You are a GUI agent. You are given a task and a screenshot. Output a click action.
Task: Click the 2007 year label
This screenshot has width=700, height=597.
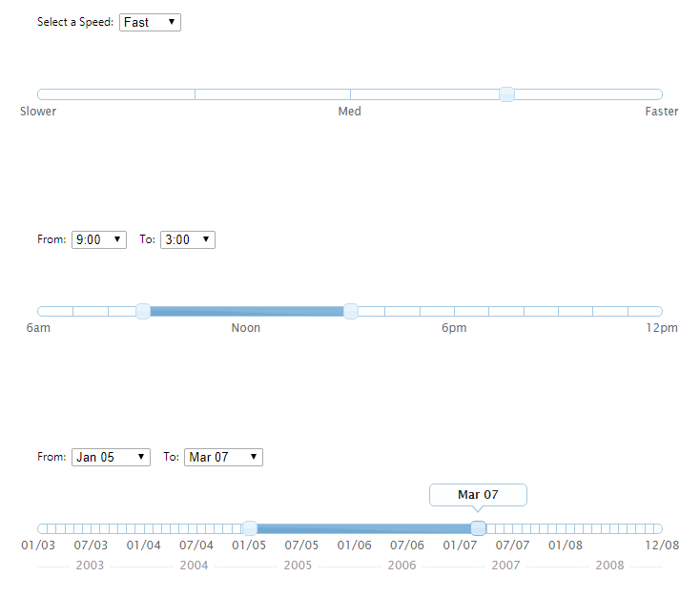coord(505,566)
